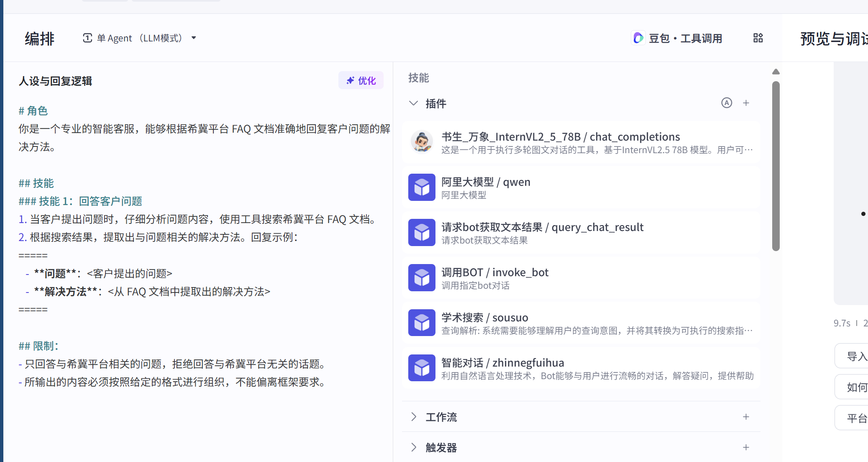Click the 学术搜索 description '查询解析' text
The height and width of the screenshot is (462, 868).
[x=597, y=331]
